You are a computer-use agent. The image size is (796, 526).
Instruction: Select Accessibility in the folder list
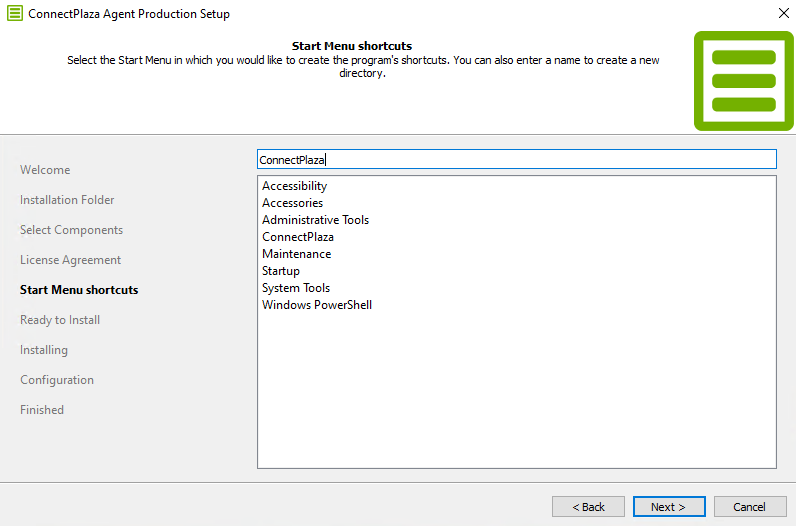294,186
